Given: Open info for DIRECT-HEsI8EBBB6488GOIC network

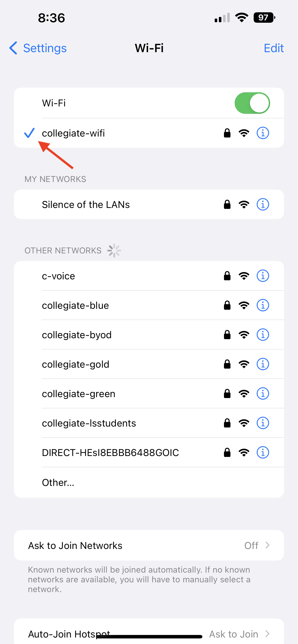Looking at the screenshot, I should [x=263, y=453].
